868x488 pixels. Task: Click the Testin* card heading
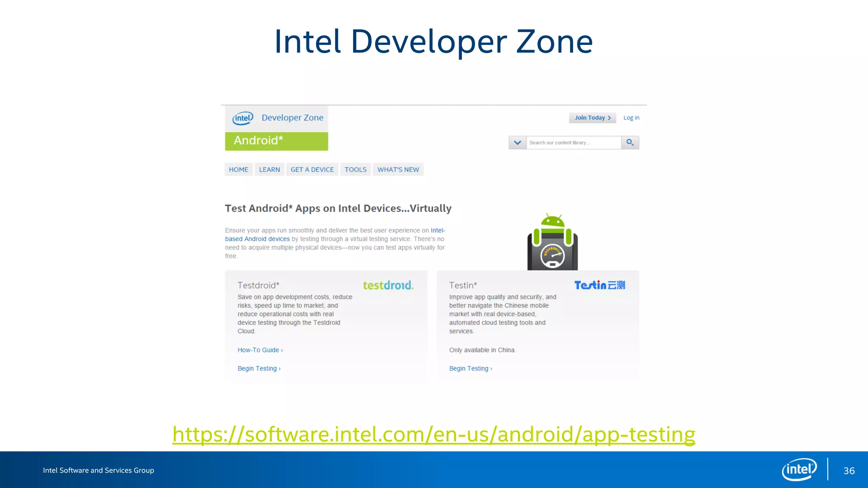(x=463, y=285)
